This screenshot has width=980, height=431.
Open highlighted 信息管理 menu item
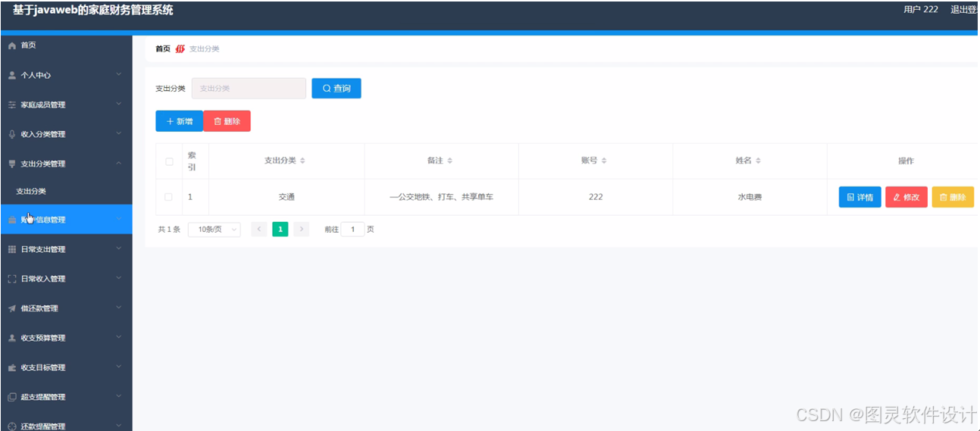[66, 220]
